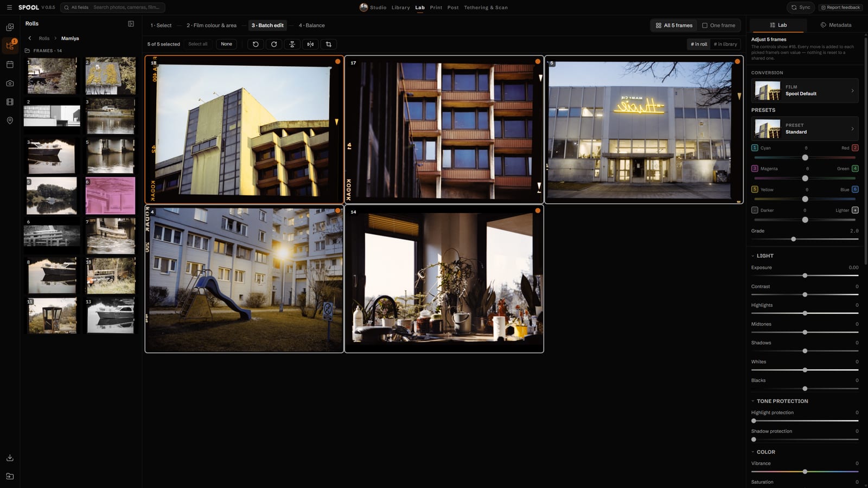Collapse the Rolls sidebar panel icon
This screenshot has height=488, width=868.
[x=131, y=24]
